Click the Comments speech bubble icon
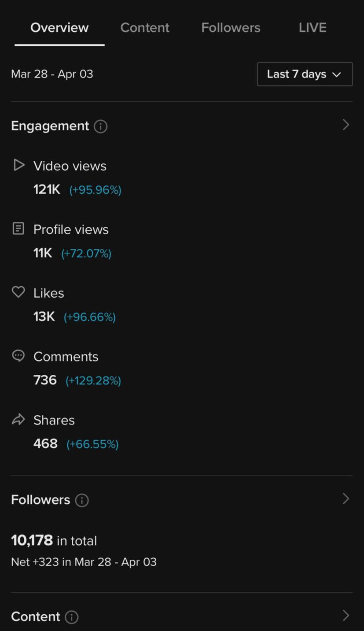The image size is (364, 631). tap(18, 356)
